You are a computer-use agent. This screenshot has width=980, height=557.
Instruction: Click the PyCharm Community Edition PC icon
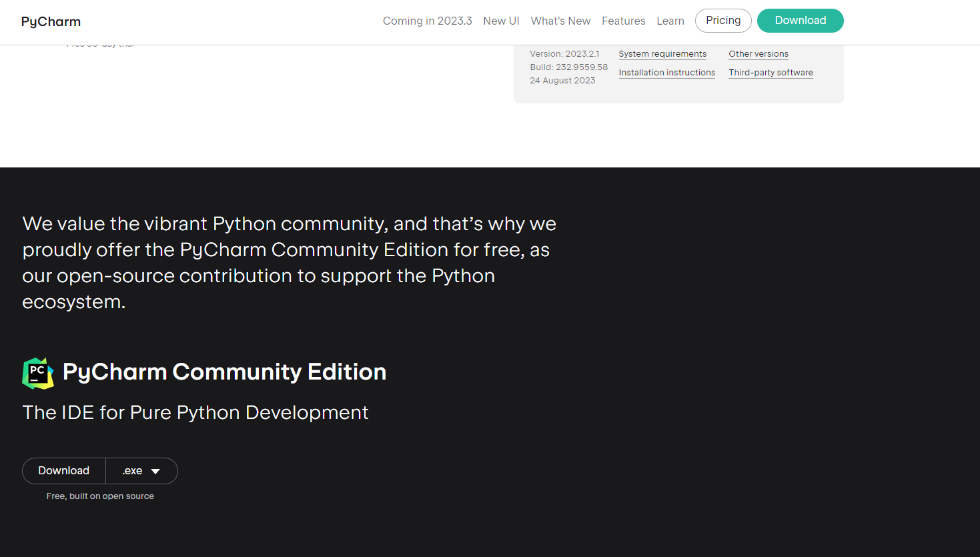[x=38, y=373]
